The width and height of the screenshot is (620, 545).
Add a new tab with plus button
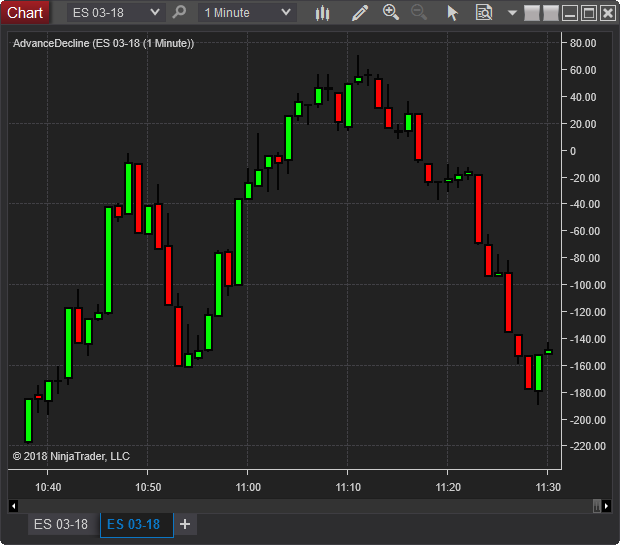[185, 524]
